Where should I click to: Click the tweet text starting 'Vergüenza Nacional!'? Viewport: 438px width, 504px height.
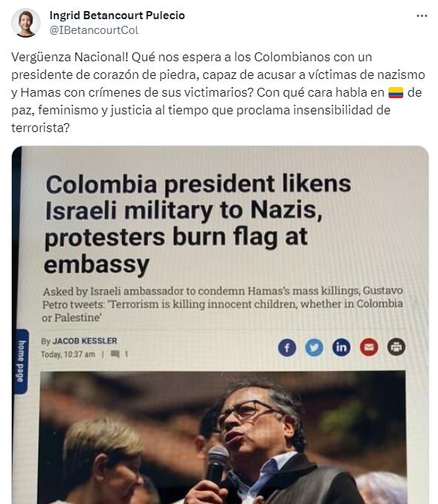point(218,92)
